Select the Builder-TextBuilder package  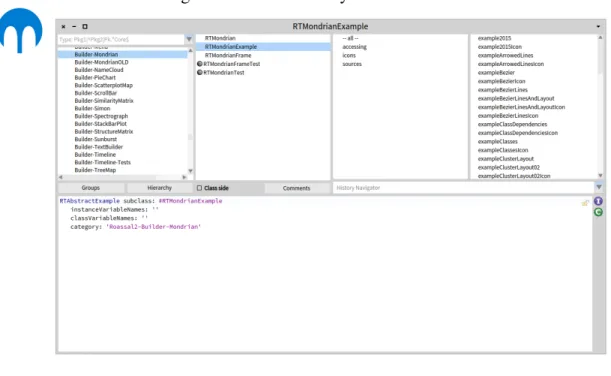99,147
